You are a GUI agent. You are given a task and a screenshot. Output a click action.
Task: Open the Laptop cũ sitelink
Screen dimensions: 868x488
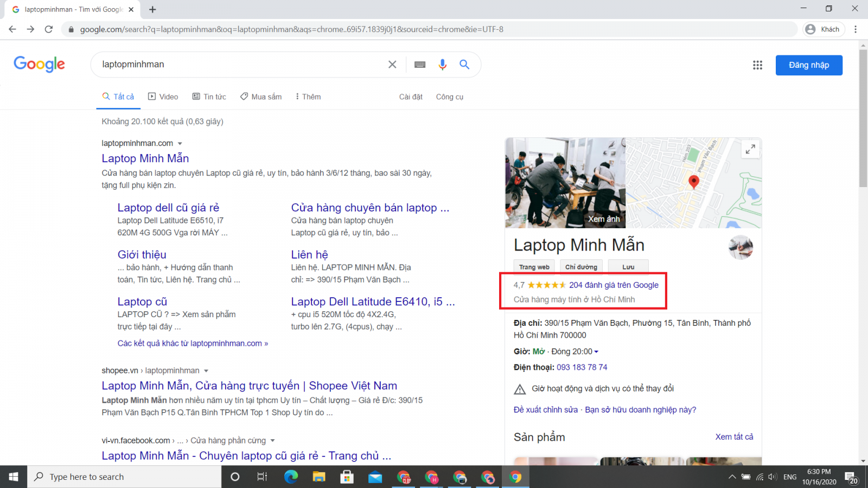(x=142, y=301)
